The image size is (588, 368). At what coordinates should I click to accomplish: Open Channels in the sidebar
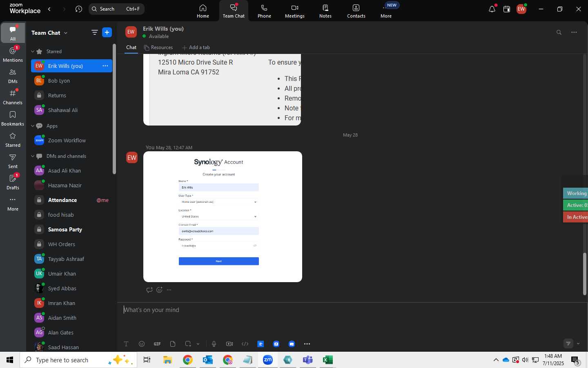click(x=13, y=97)
